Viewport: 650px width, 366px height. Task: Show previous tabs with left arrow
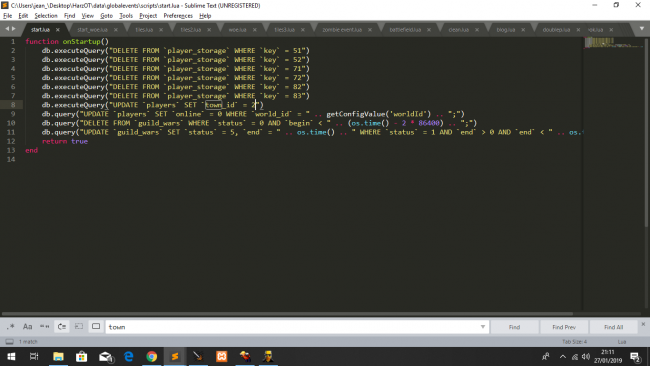pyautogui.click(x=7, y=29)
